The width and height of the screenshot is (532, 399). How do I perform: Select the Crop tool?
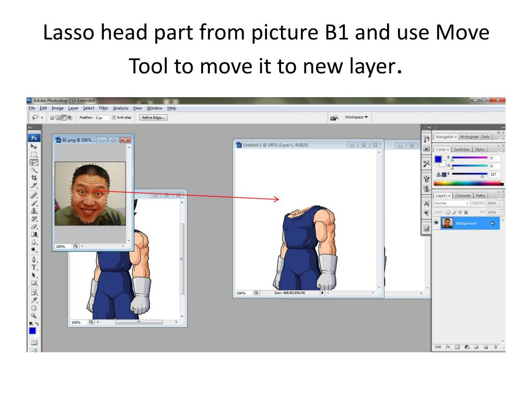(x=34, y=178)
